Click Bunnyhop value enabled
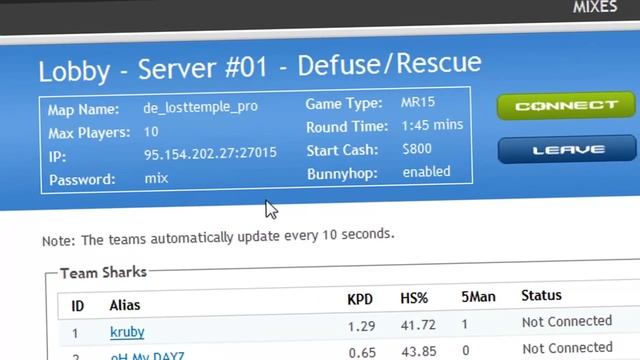 pyautogui.click(x=427, y=172)
